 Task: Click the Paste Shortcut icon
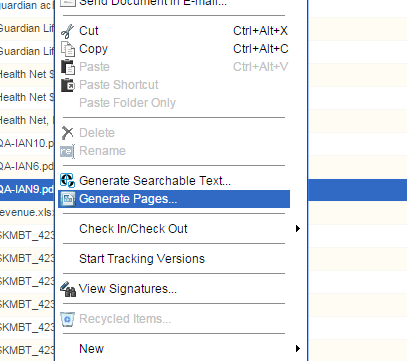pyautogui.click(x=68, y=85)
